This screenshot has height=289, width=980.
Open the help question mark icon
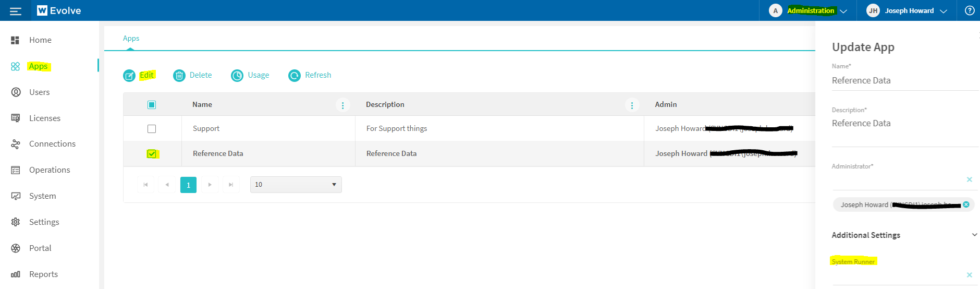coord(970,10)
